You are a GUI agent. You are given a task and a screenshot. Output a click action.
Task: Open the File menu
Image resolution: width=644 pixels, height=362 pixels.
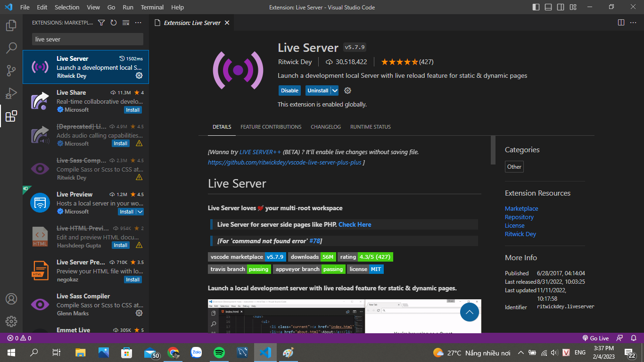(25, 7)
